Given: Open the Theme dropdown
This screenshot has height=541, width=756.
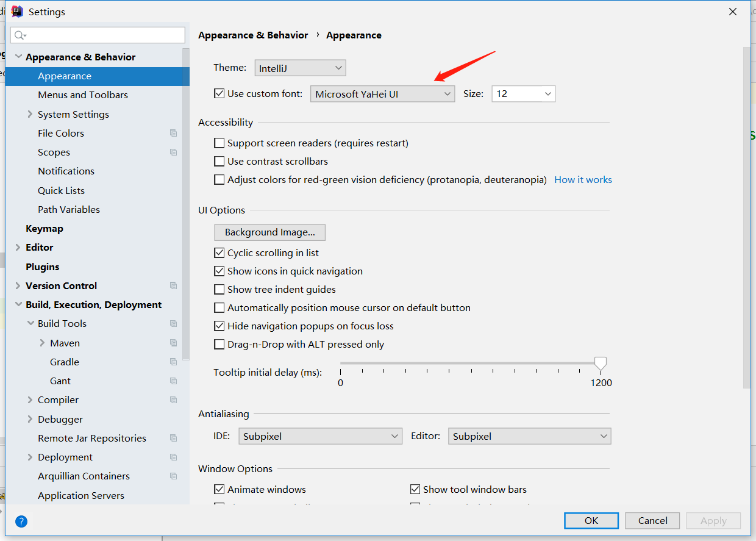Looking at the screenshot, I should pos(300,68).
